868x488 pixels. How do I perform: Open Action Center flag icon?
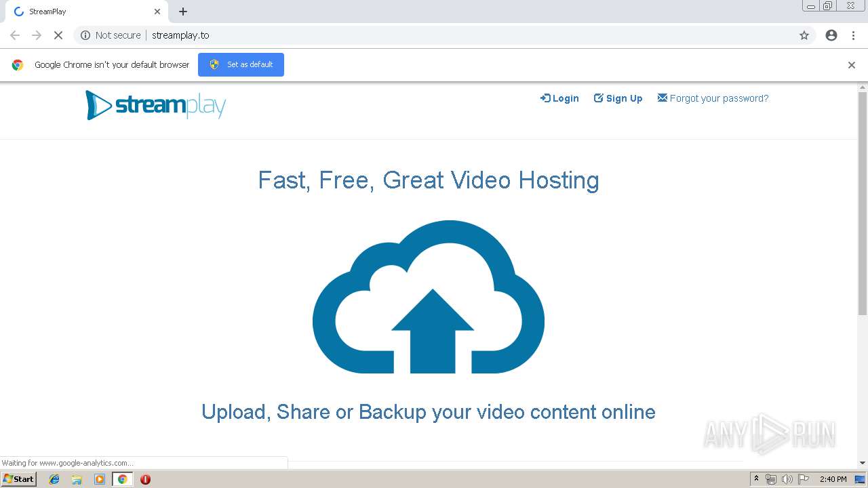click(x=804, y=479)
